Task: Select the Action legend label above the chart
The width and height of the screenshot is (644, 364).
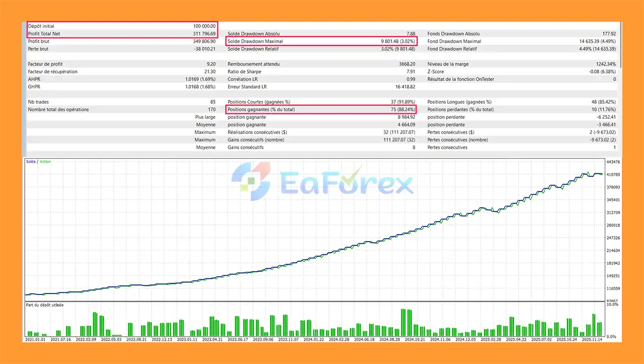Action: click(x=45, y=162)
